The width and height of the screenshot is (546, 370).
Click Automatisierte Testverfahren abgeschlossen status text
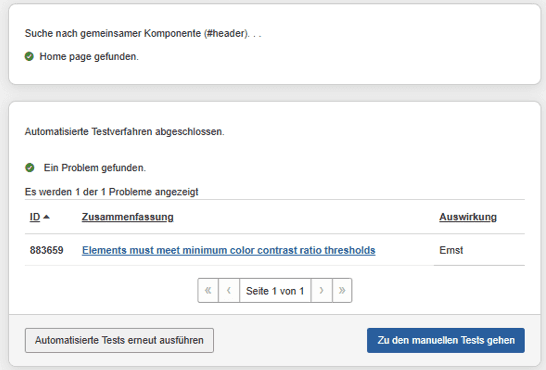pyautogui.click(x=125, y=132)
